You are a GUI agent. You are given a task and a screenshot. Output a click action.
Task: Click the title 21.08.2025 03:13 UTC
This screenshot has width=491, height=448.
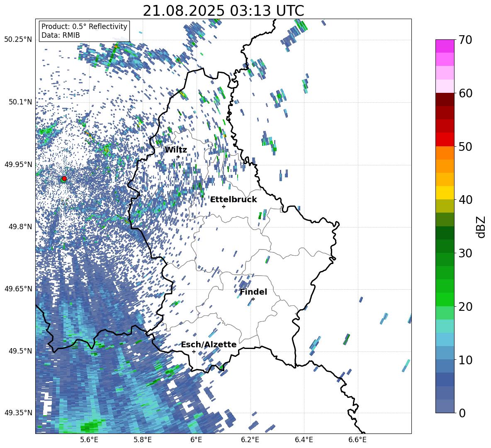[x=224, y=11]
